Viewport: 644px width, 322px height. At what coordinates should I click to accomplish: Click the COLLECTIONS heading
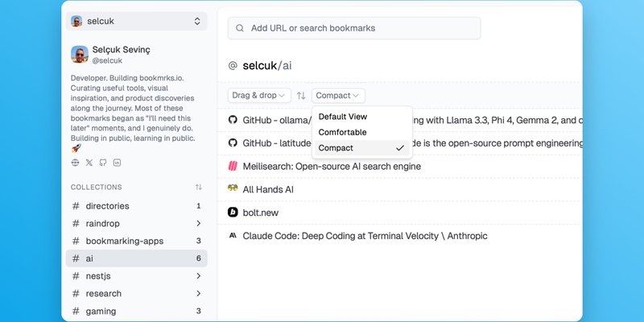point(96,188)
